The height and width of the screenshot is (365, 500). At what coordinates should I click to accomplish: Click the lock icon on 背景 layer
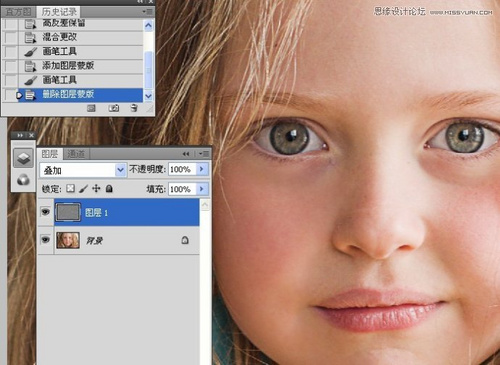tap(185, 240)
